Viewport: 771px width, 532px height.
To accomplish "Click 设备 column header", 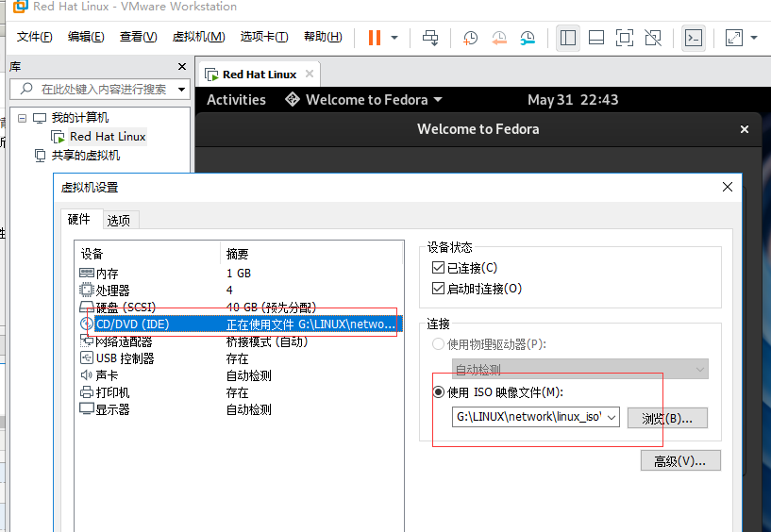I will (x=147, y=254).
